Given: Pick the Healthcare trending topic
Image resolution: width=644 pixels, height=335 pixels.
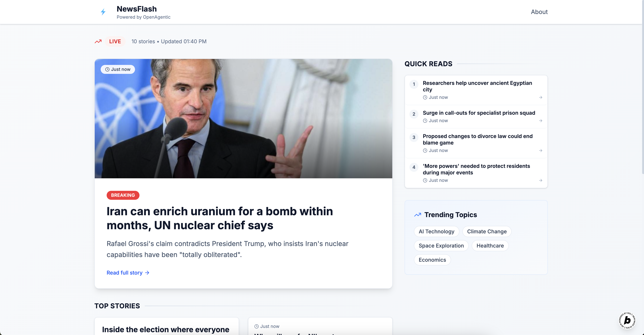Looking at the screenshot, I should 490,246.
